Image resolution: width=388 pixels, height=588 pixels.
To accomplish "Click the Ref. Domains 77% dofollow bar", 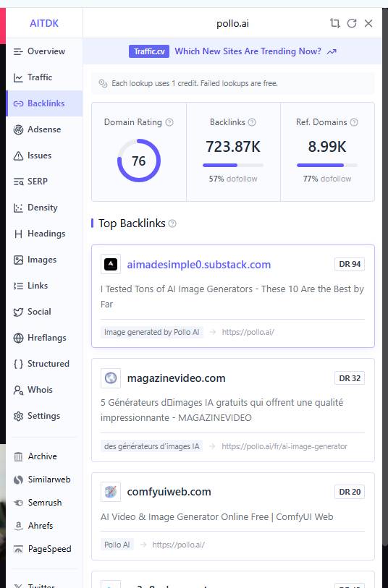I will tap(327, 165).
